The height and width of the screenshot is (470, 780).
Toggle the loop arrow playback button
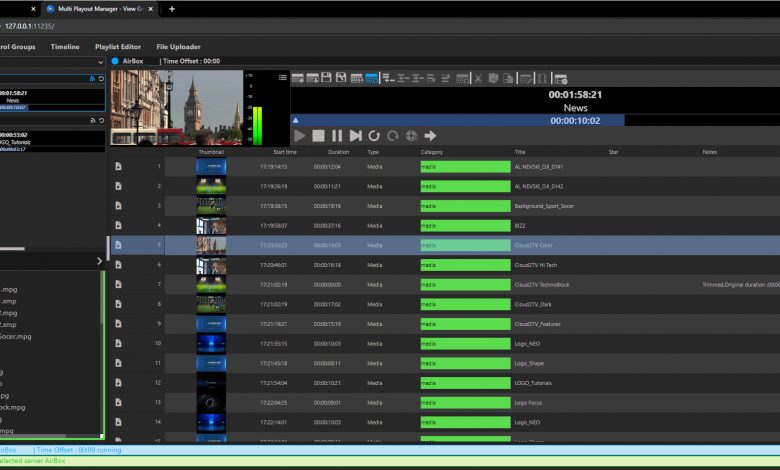(x=374, y=135)
